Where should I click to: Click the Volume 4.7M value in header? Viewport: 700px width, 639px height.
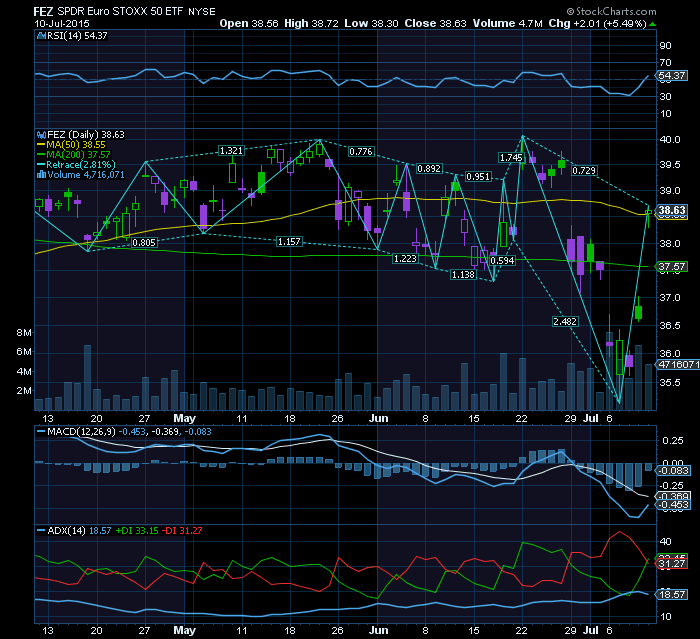point(508,24)
